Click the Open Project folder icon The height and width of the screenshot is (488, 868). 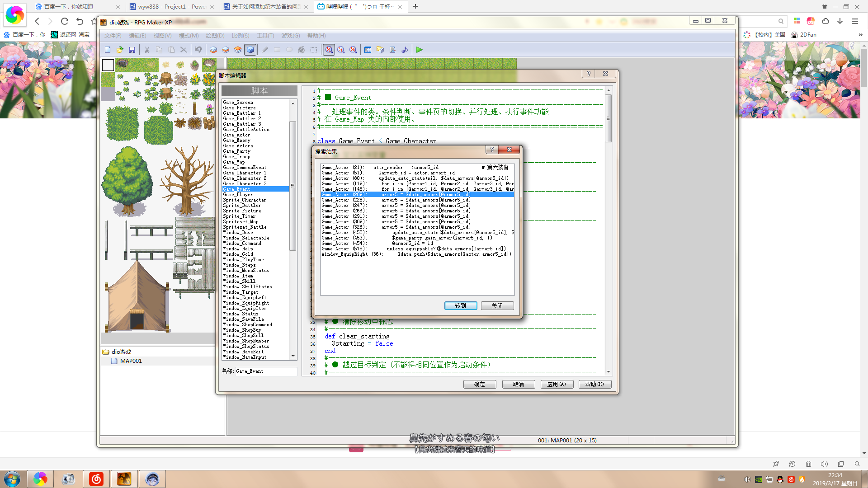120,50
